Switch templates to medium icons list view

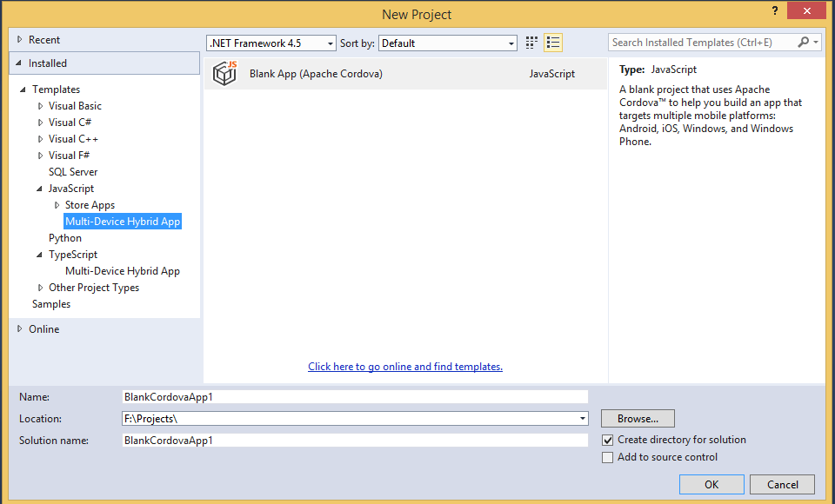tap(553, 41)
